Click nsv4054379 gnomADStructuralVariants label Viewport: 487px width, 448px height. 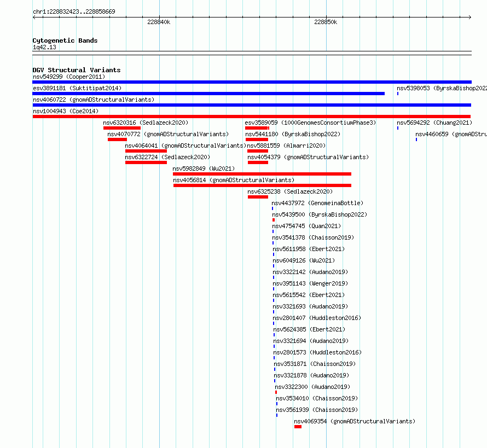(x=308, y=157)
